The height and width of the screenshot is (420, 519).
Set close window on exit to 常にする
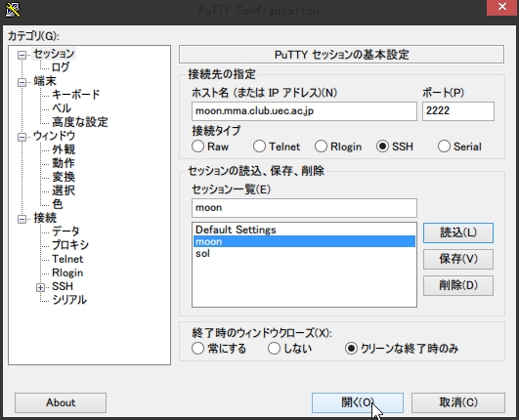pyautogui.click(x=197, y=349)
